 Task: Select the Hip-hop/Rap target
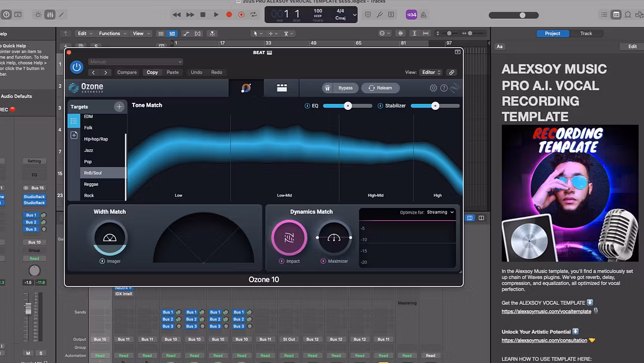pyautogui.click(x=103, y=139)
